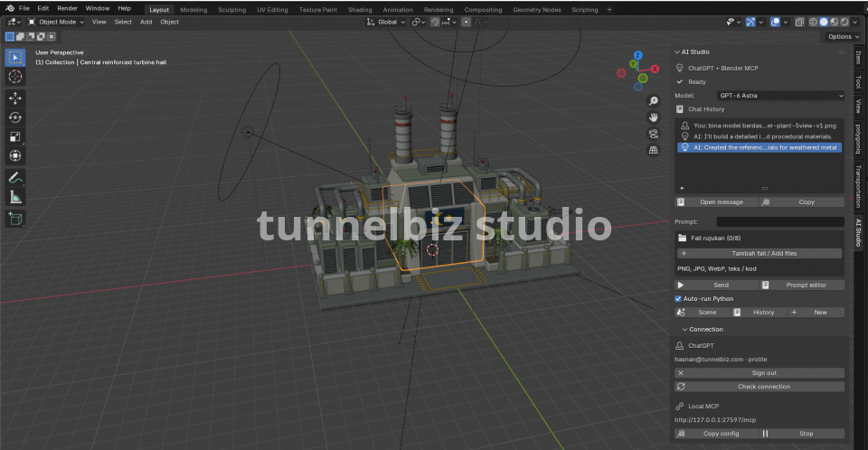868x450 pixels.
Task: Open the viewport shading options dropdown
Action: click(856, 23)
